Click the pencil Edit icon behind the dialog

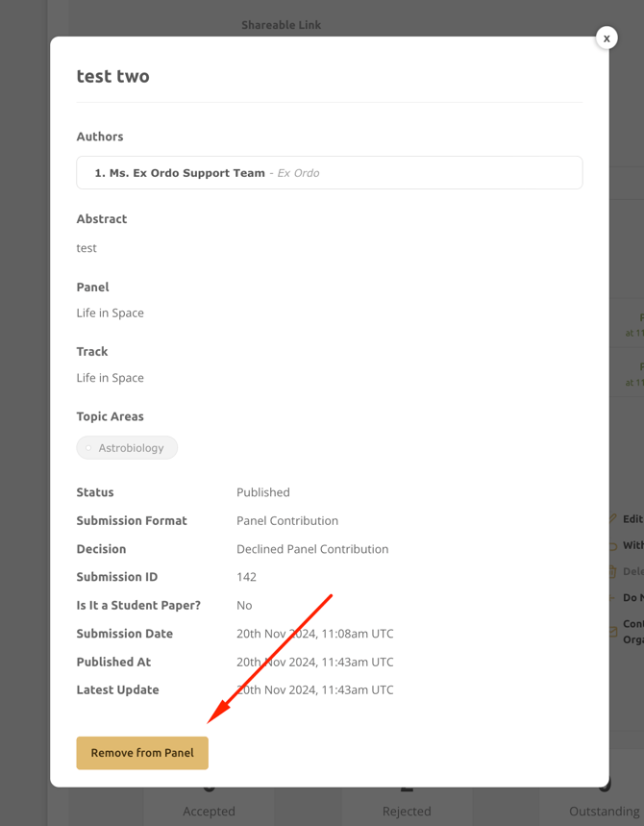[x=613, y=518]
